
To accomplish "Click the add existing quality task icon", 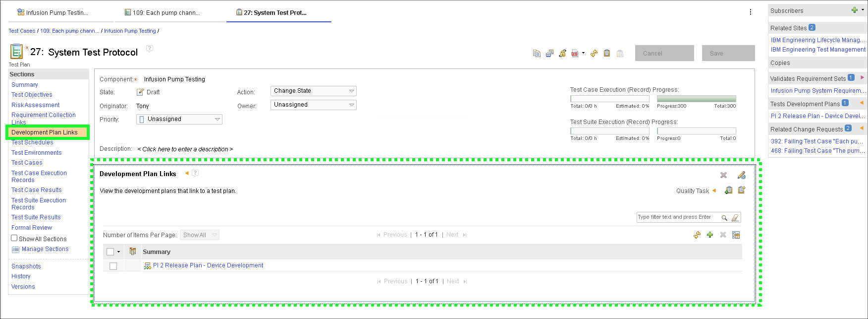I will 728,191.
